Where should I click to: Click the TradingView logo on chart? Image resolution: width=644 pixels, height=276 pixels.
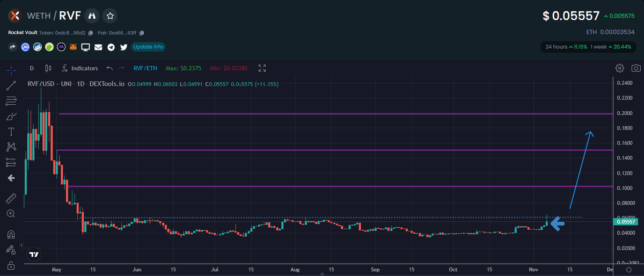(x=34, y=254)
